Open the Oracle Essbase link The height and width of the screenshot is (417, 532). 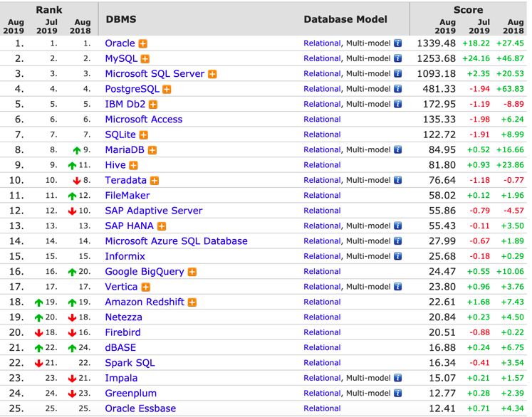(140, 408)
